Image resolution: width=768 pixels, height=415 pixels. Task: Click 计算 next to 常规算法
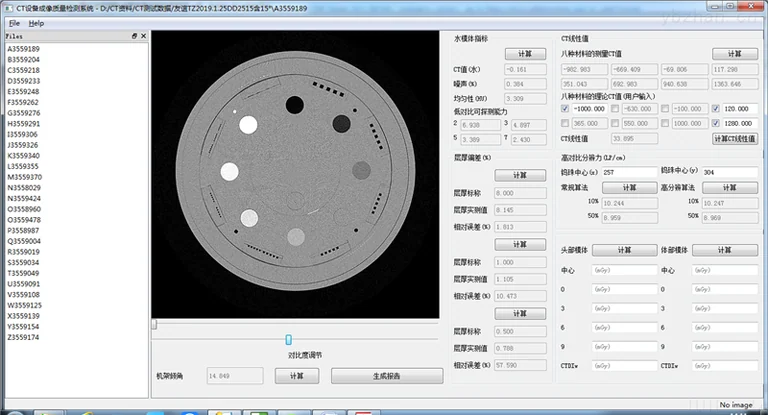coord(629,188)
